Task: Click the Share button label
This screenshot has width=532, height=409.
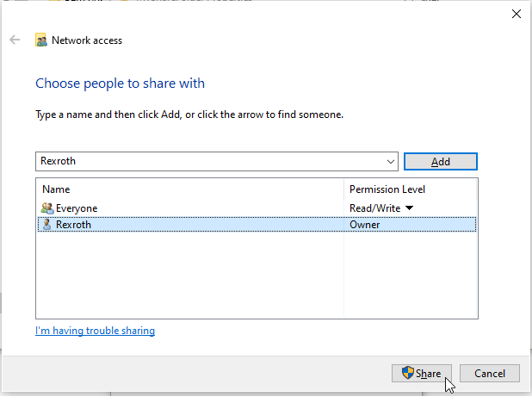Action: click(429, 374)
